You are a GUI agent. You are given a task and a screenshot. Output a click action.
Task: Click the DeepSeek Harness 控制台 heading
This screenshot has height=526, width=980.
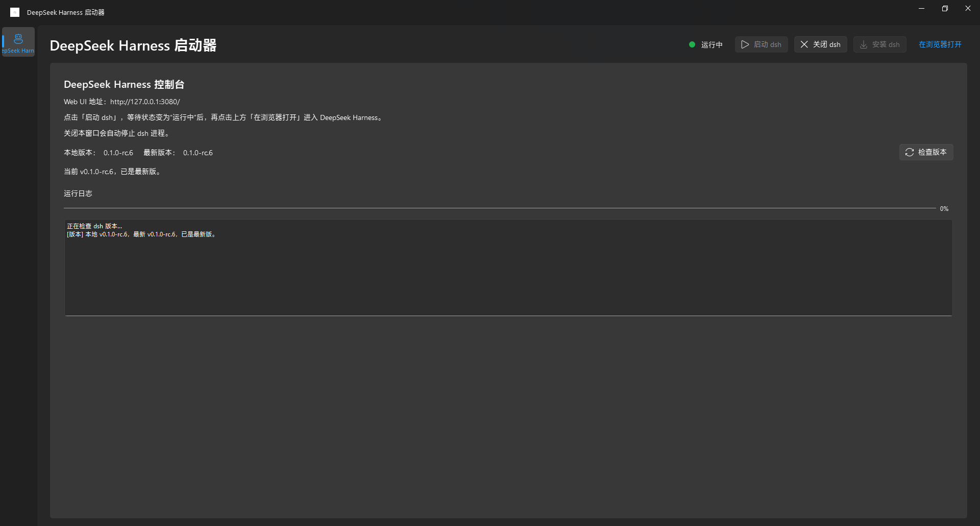pyautogui.click(x=124, y=84)
